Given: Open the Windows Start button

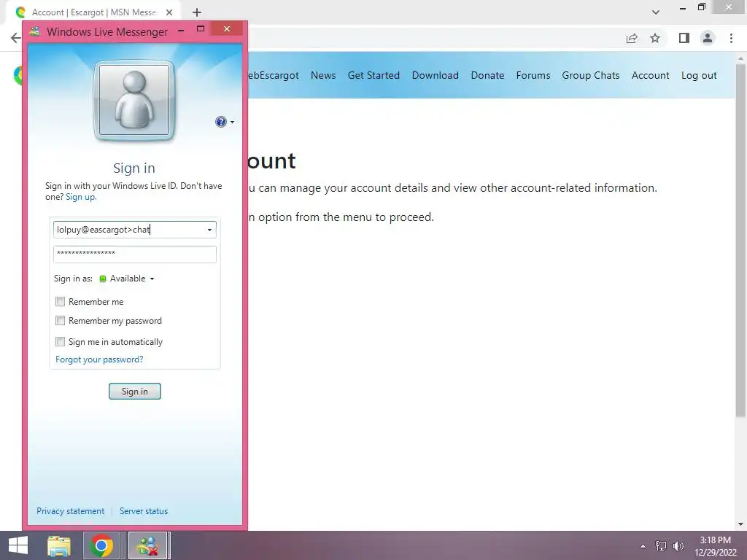Looking at the screenshot, I should point(18,545).
